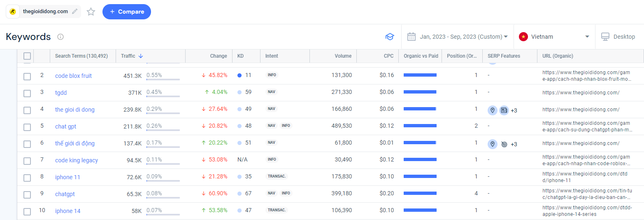Check the thế giới di động row

click(x=27, y=144)
